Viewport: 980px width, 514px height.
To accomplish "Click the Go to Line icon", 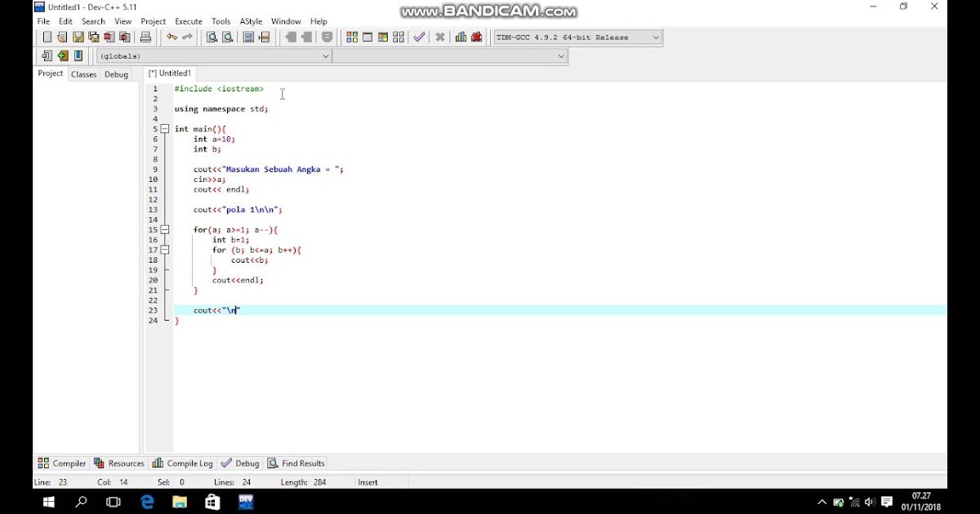I will [x=265, y=37].
